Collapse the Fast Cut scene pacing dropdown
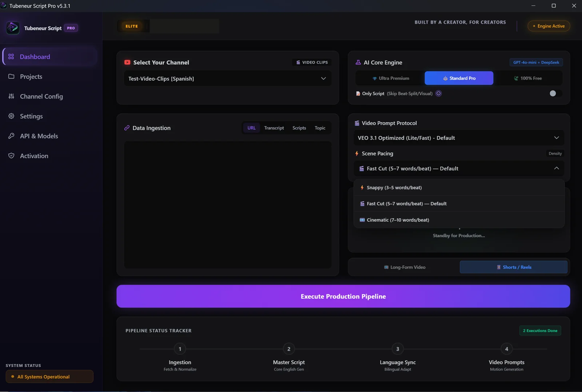The image size is (582, 392). 459,169
